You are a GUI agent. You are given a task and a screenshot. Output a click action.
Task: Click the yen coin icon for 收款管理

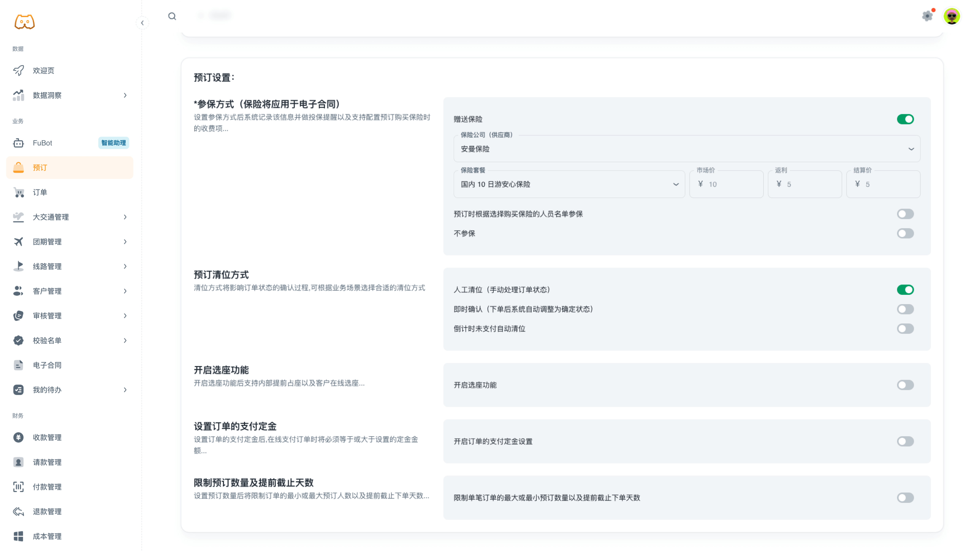18,438
